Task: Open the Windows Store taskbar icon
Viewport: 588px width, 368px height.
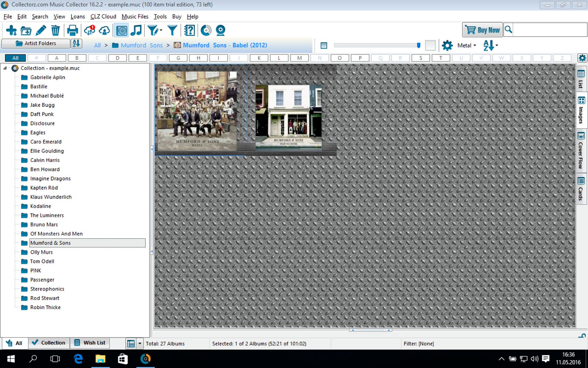Action: (123, 359)
